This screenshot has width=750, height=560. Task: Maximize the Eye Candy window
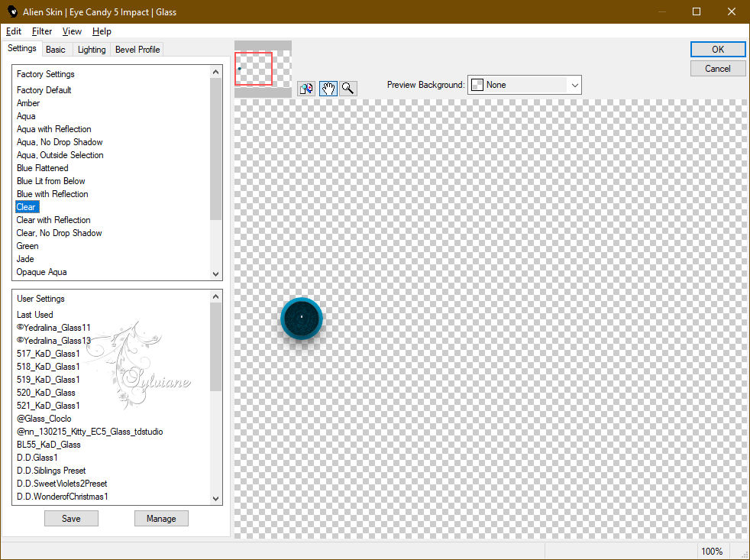(x=697, y=11)
